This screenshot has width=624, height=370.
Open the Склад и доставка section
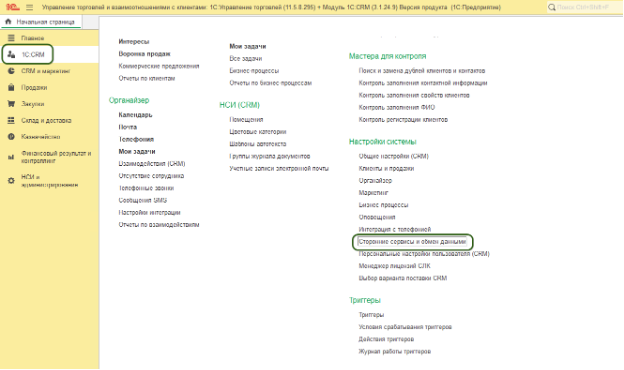pyautogui.click(x=46, y=120)
